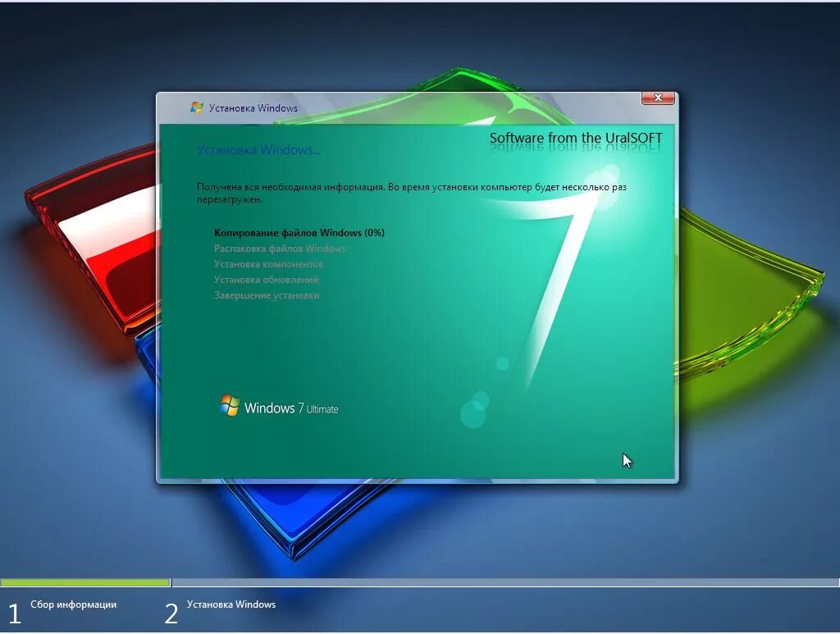The image size is (840, 634).
Task: Click the grey 'Установка Windows' progress segment
Action: point(505,582)
